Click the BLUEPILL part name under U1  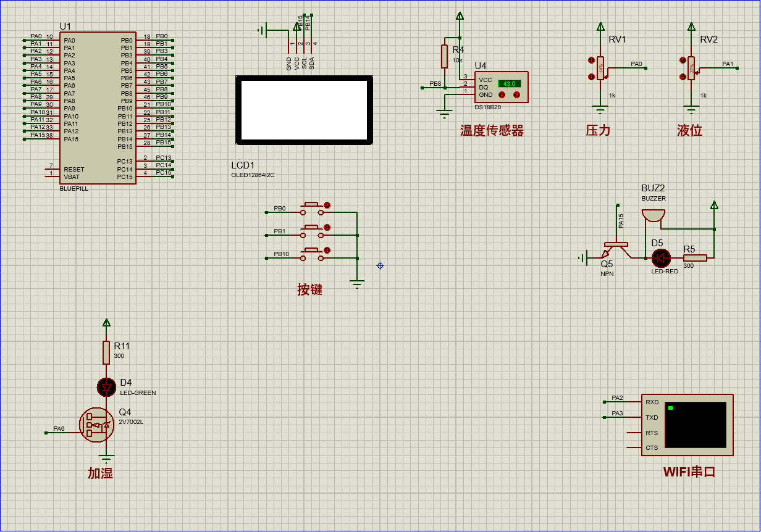coord(74,189)
